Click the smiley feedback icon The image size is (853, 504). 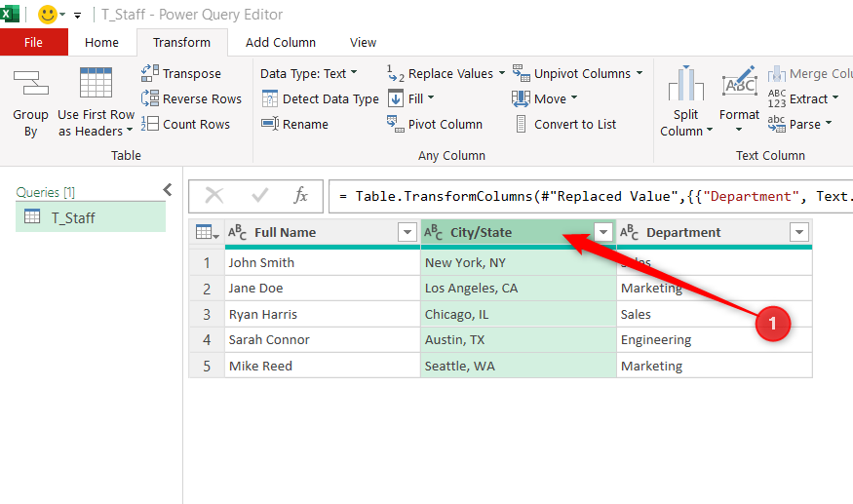pyautogui.click(x=48, y=15)
